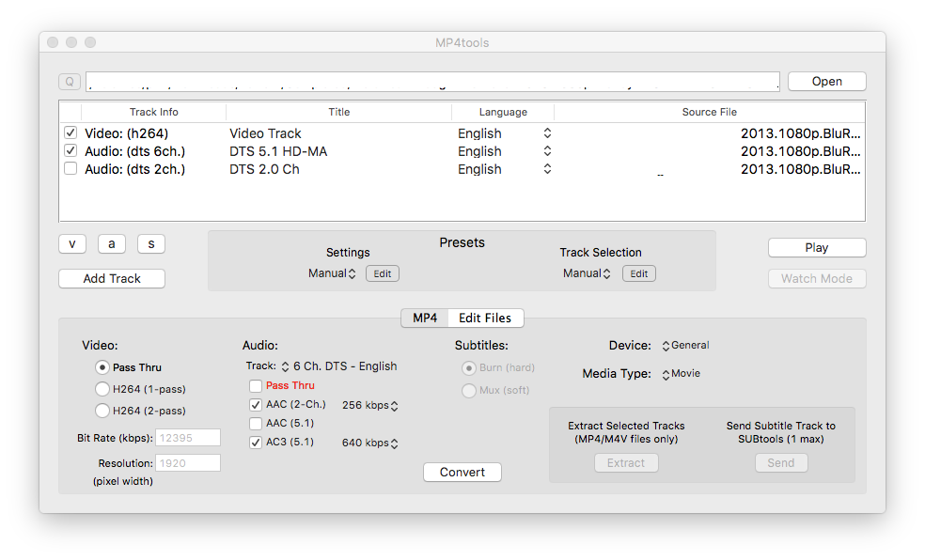Select Video Pass Thru radio button

[x=102, y=367]
